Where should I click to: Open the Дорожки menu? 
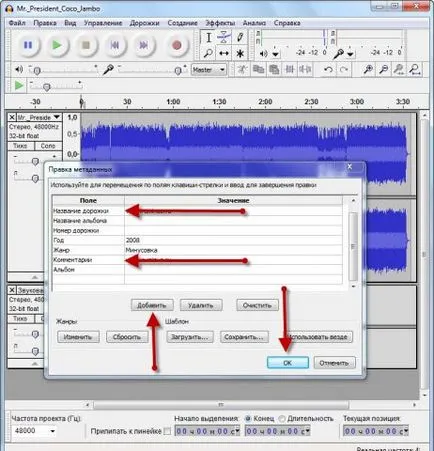point(144,23)
